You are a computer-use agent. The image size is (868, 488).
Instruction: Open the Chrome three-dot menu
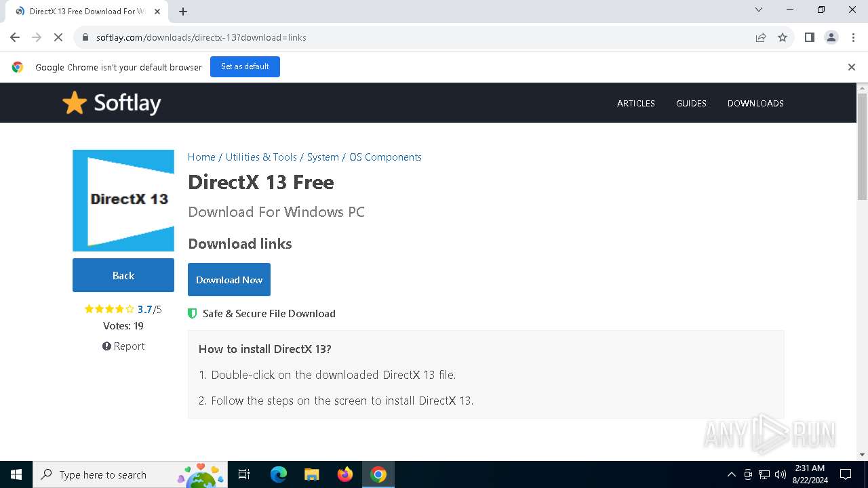(853, 37)
